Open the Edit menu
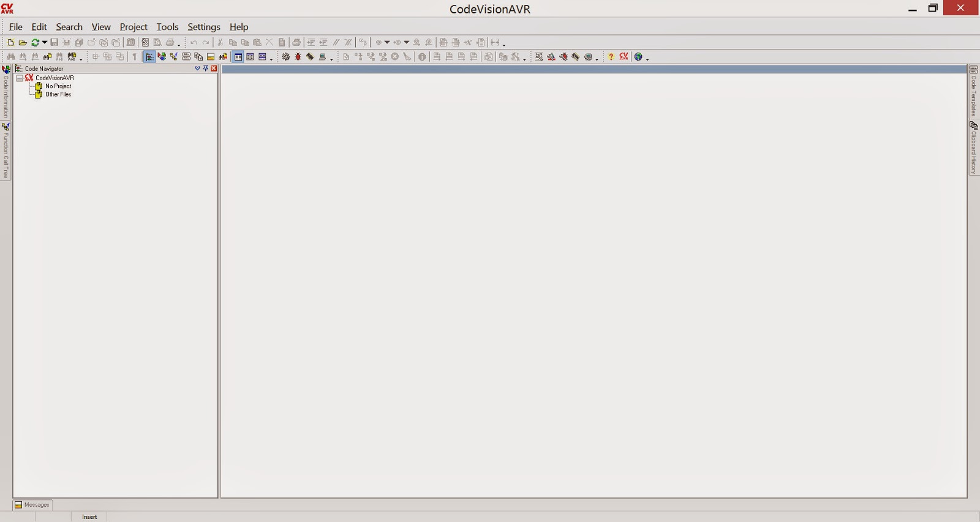 point(39,27)
